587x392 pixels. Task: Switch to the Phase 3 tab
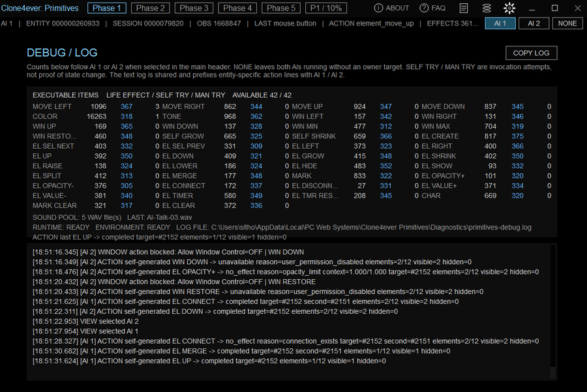point(194,8)
